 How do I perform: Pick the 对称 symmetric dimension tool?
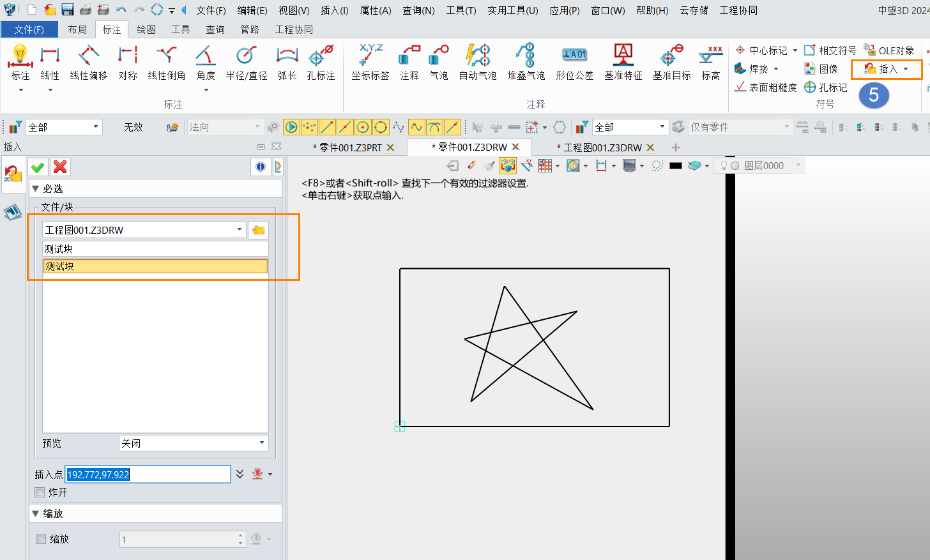pyautogui.click(x=128, y=63)
